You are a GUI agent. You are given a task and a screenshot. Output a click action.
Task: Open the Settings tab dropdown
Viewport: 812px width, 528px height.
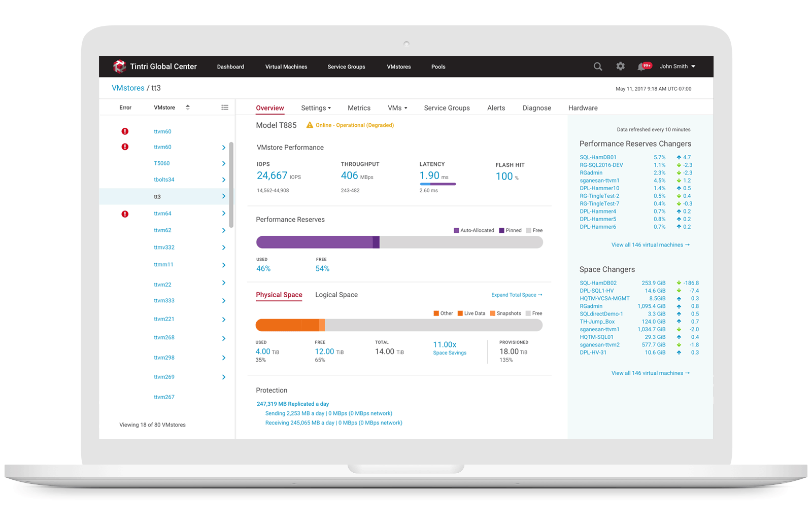point(316,108)
